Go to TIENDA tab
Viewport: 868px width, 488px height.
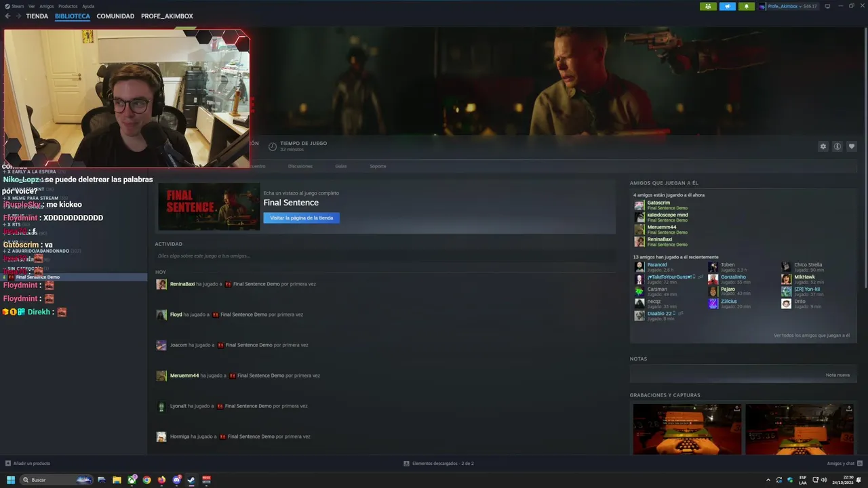point(37,16)
